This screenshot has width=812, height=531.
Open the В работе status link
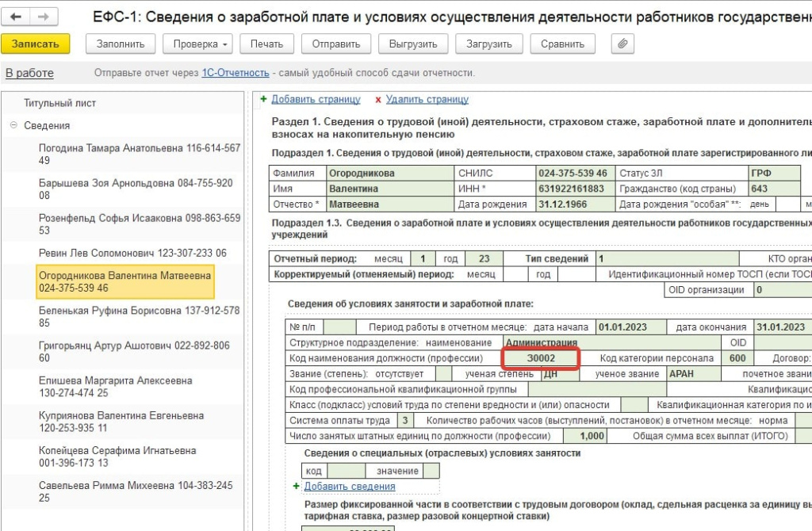29,73
